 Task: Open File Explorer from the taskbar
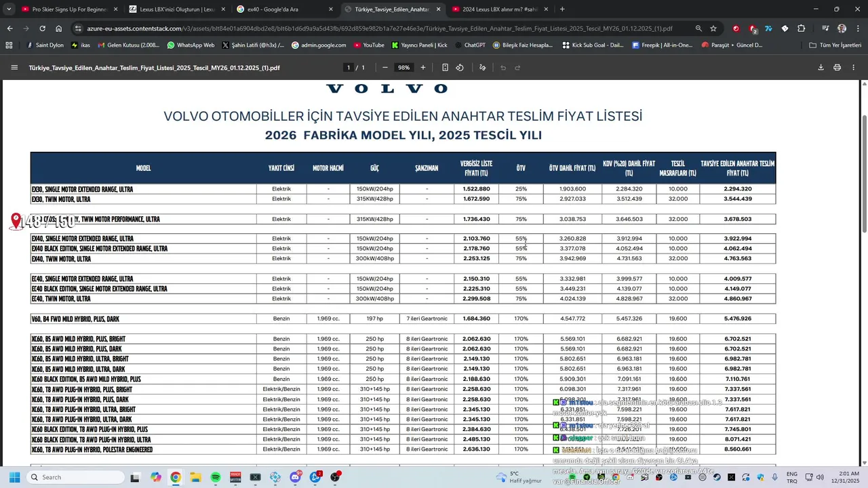click(x=195, y=477)
